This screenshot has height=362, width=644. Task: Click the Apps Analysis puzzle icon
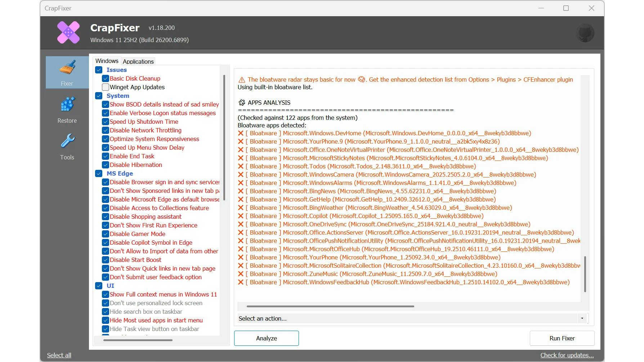[242, 103]
